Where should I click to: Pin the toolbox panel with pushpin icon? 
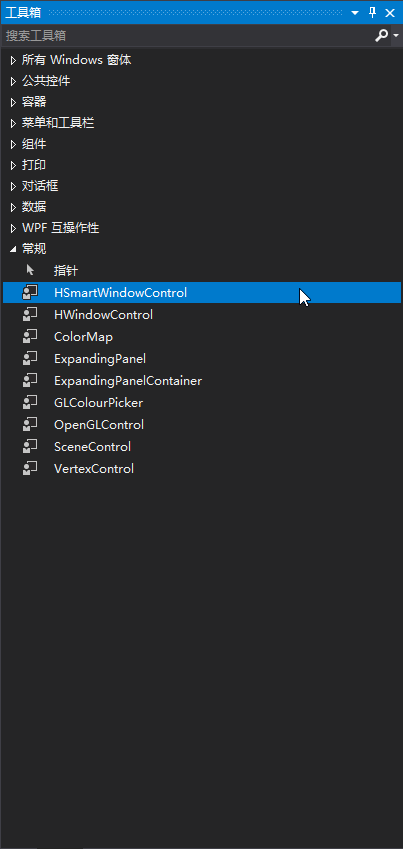[x=373, y=12]
